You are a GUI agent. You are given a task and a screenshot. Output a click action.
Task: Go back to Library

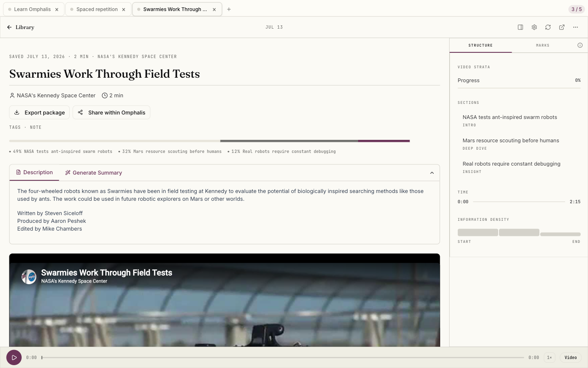click(x=20, y=27)
